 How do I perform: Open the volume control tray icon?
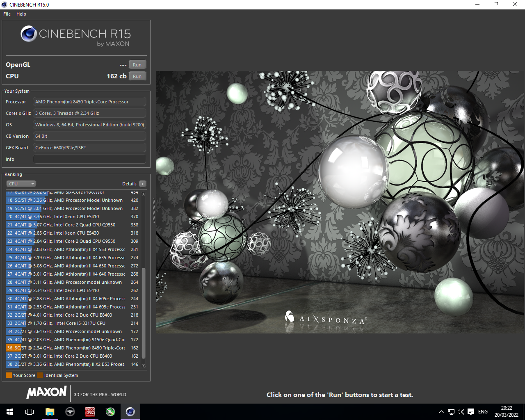[461, 412]
